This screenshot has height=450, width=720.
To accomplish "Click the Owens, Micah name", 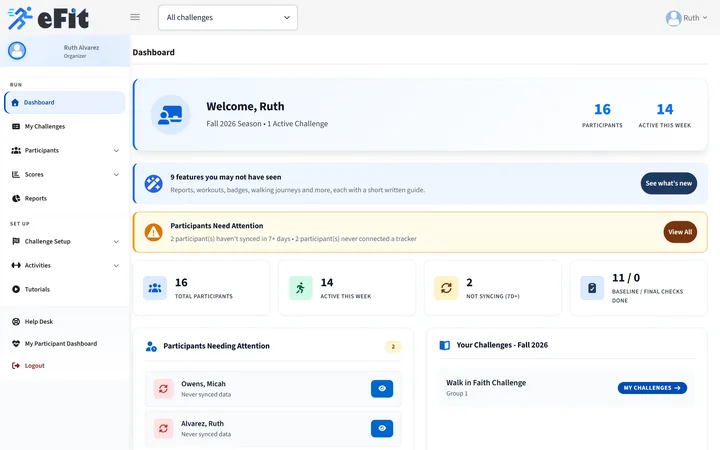I will pos(203,384).
